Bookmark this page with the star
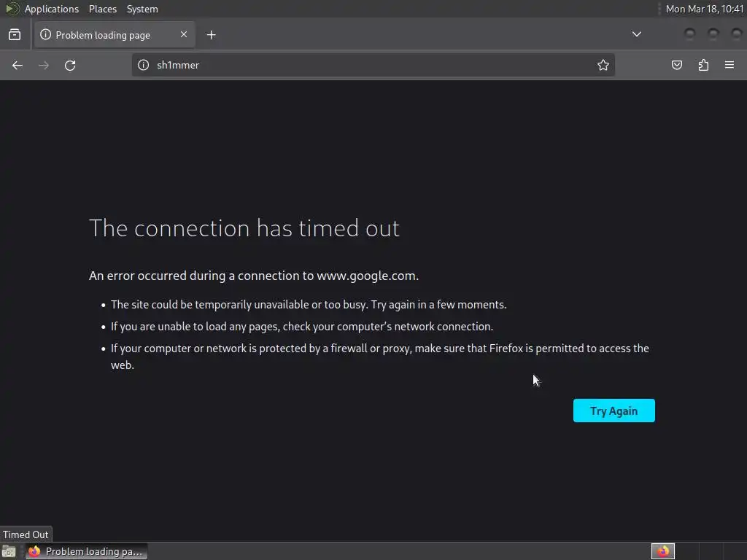Image resolution: width=747 pixels, height=560 pixels. pos(603,65)
